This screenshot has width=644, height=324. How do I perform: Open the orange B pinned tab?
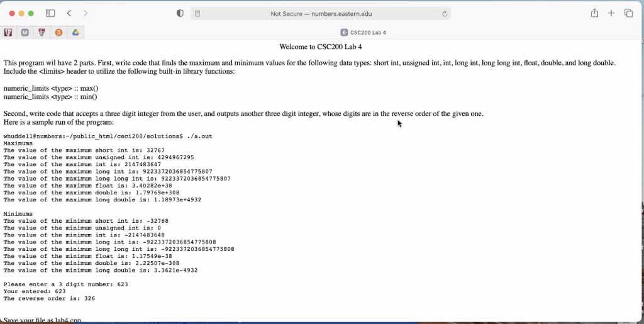(x=58, y=33)
